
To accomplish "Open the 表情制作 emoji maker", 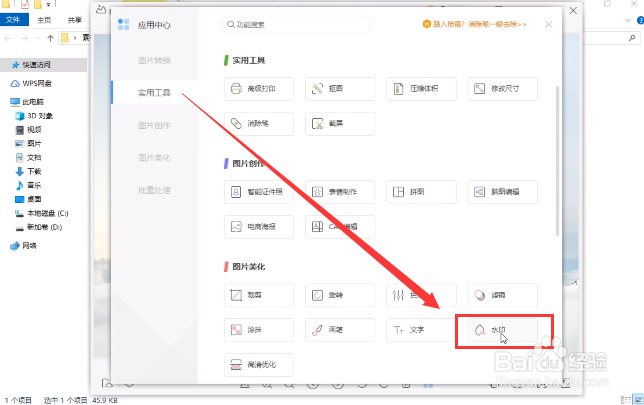I will click(x=340, y=192).
